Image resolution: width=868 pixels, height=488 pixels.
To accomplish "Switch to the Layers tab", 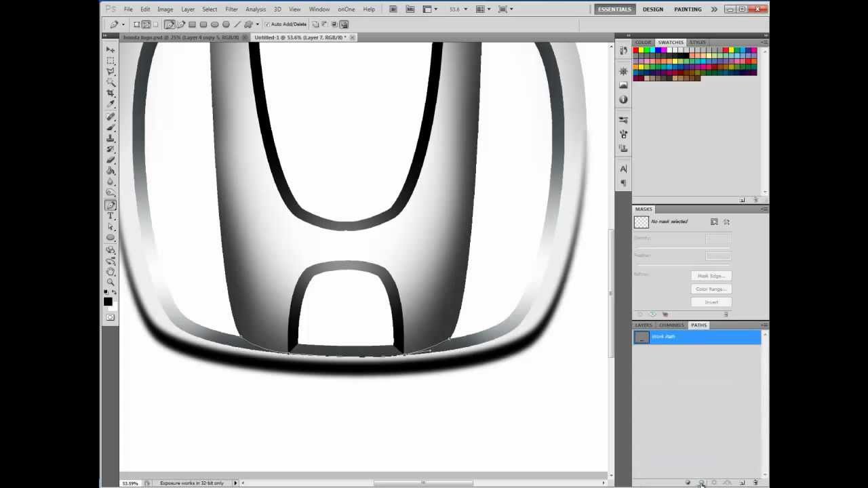I will [644, 325].
